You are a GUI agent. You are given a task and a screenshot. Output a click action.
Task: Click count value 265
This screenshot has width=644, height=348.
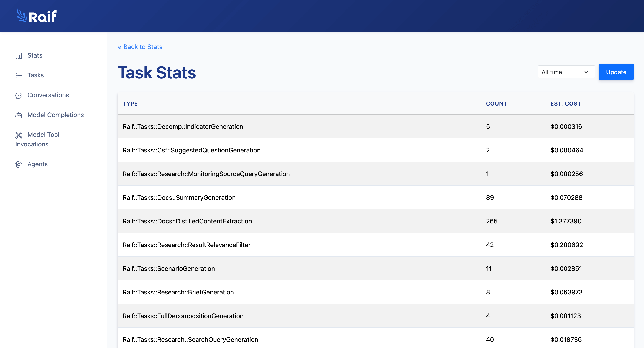pos(492,221)
